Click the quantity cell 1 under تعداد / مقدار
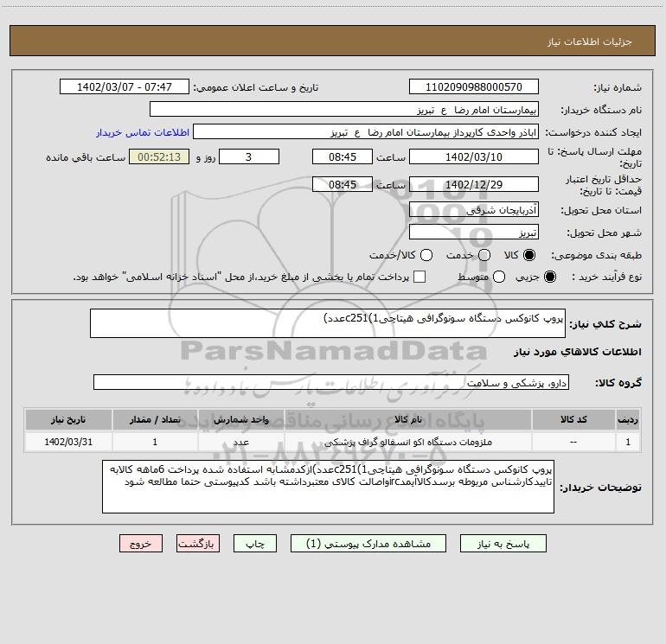Screen dimensions: 666x644 [155, 442]
